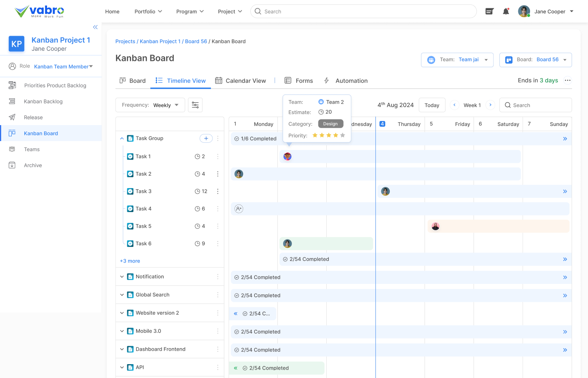Click the Today button
Screen dimensions: 588x378
pyautogui.click(x=432, y=105)
